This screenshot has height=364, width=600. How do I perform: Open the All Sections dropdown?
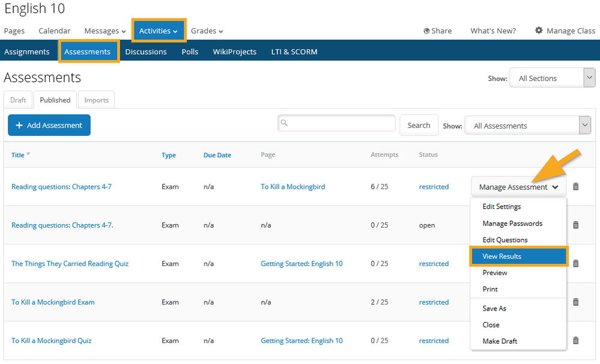[x=552, y=77]
